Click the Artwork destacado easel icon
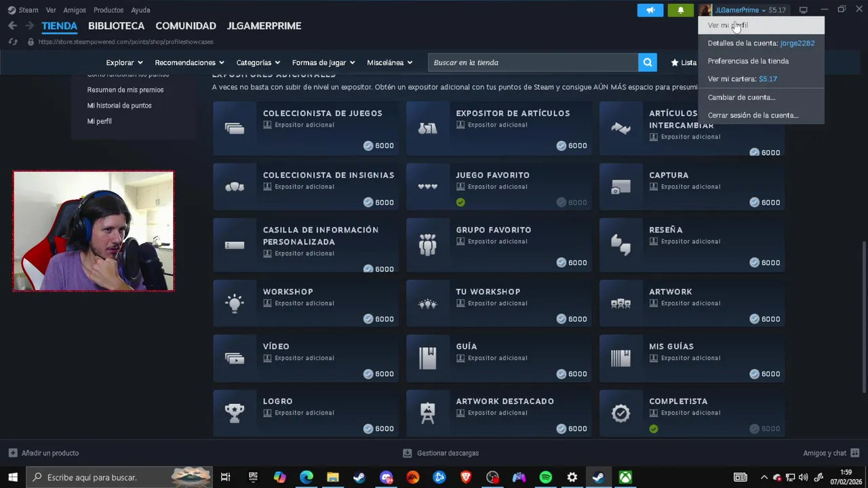 click(x=428, y=413)
